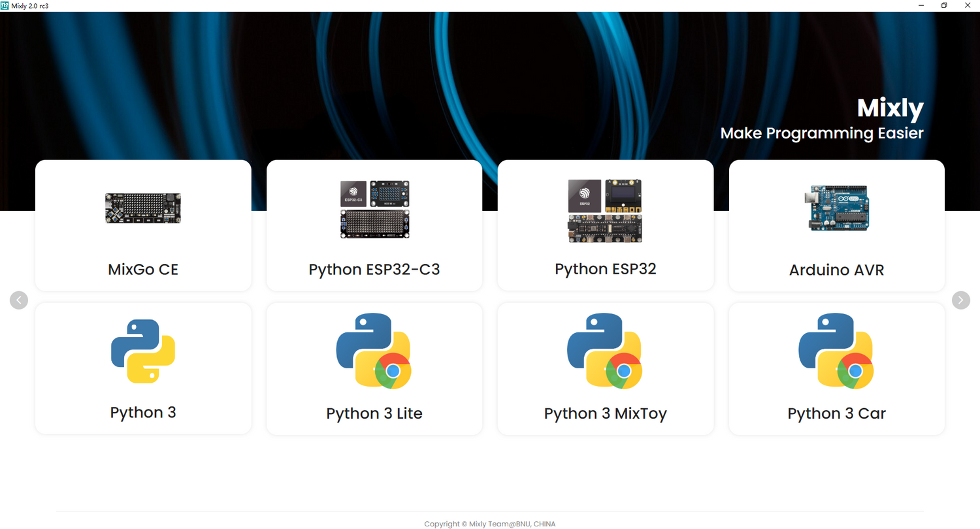
Task: Click the Mixly Team copyright text
Action: pyautogui.click(x=489, y=524)
